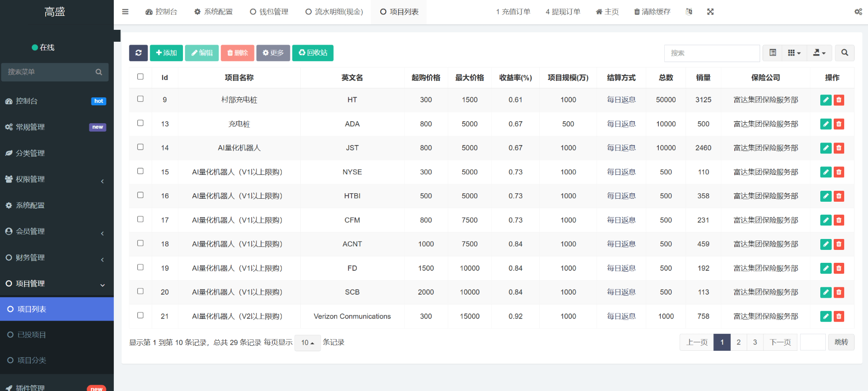Select the checkbox for row Id 18
This screenshot has width=868, height=391.
pyautogui.click(x=140, y=243)
